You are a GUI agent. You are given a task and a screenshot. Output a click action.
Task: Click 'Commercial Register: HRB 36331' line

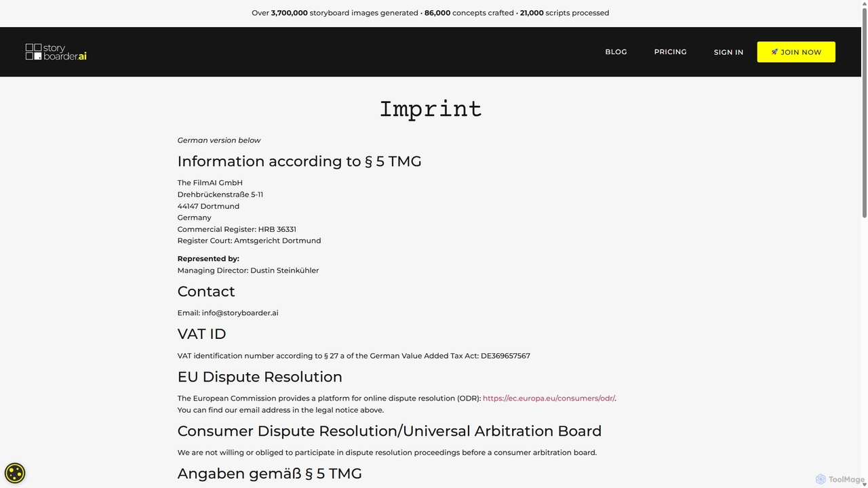pyautogui.click(x=237, y=229)
